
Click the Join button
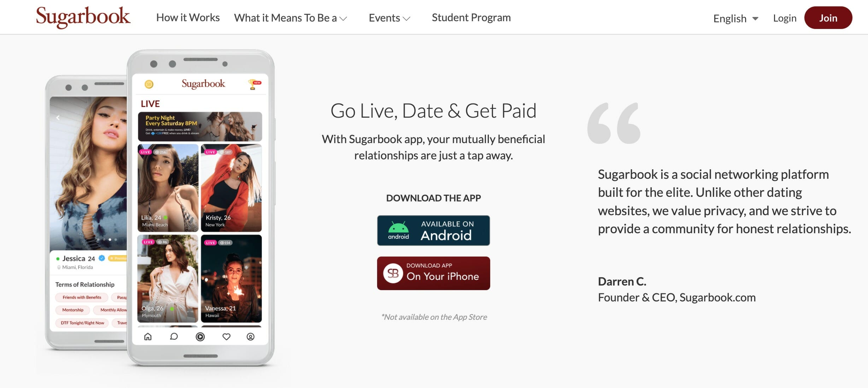coord(828,18)
